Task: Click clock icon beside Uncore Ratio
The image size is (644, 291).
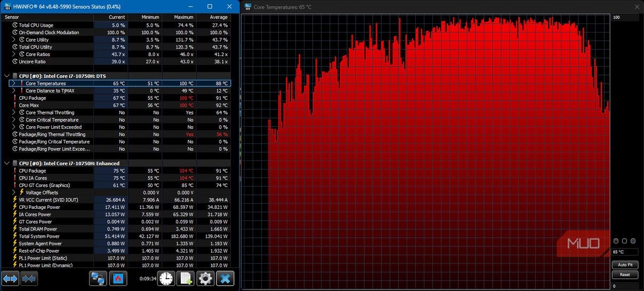Action: click(x=14, y=61)
